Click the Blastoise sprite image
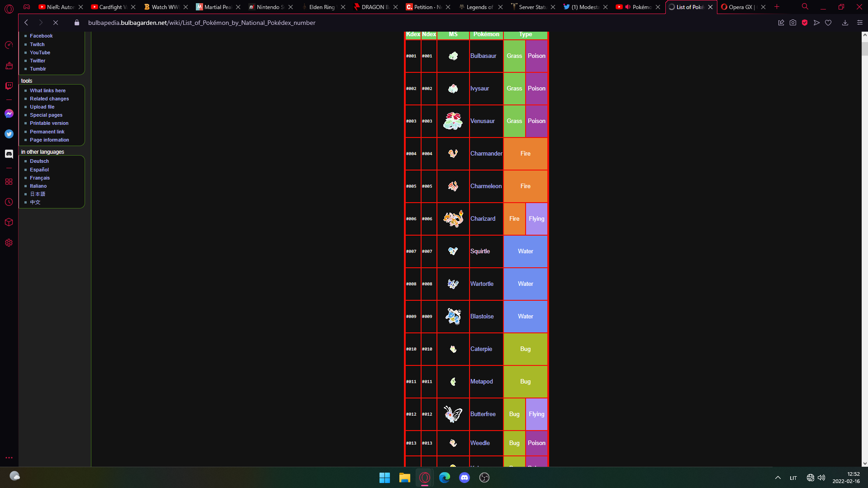This screenshot has width=868, height=488. click(x=453, y=317)
